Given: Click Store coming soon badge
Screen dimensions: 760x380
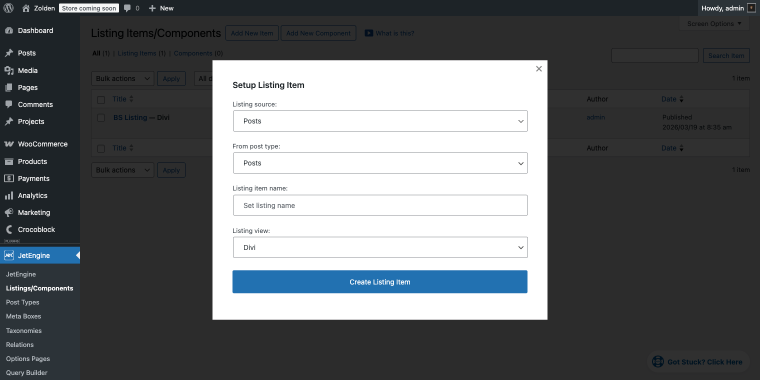Looking at the screenshot, I should point(89,8).
